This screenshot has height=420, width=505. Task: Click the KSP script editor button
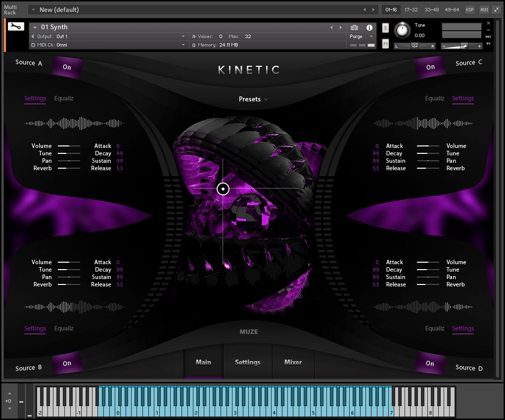point(469,9)
